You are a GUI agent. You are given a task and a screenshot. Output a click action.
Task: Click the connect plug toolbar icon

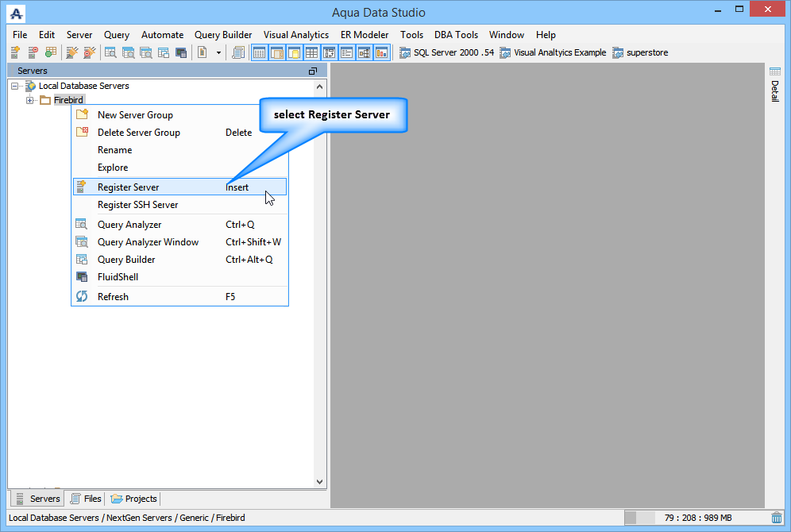pos(72,52)
